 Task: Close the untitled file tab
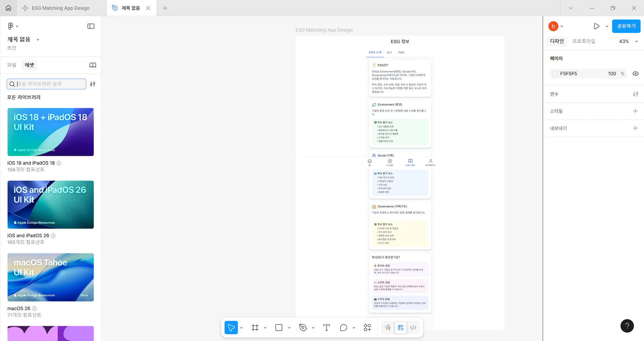click(148, 8)
